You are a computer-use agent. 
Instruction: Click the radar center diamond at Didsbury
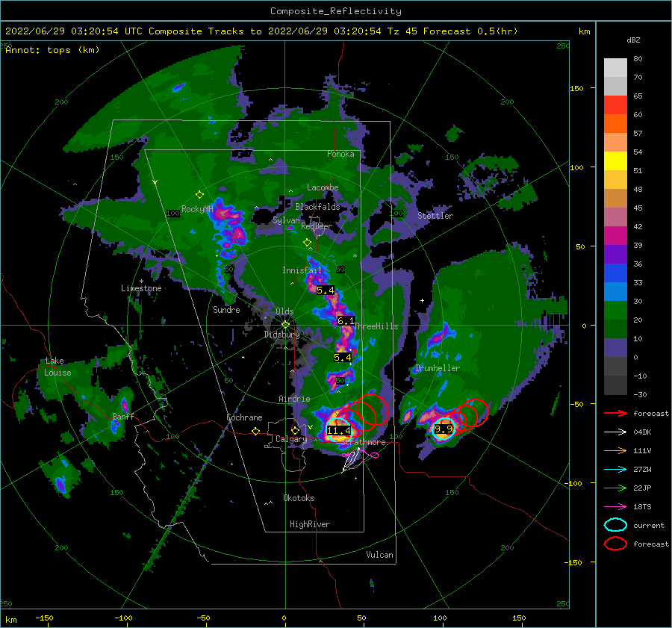[x=285, y=325]
